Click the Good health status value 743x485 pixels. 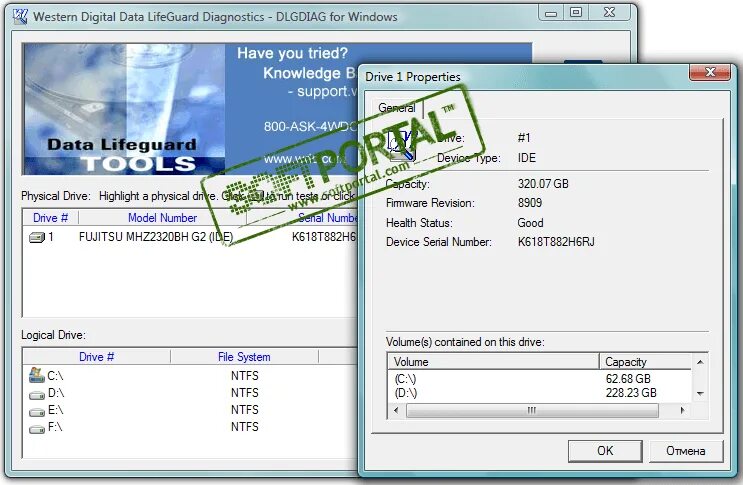pyautogui.click(x=530, y=223)
